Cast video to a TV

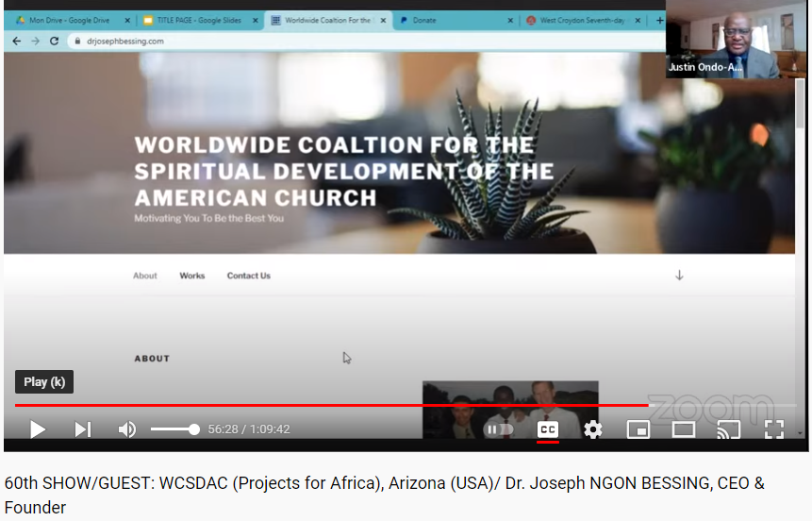tap(729, 429)
